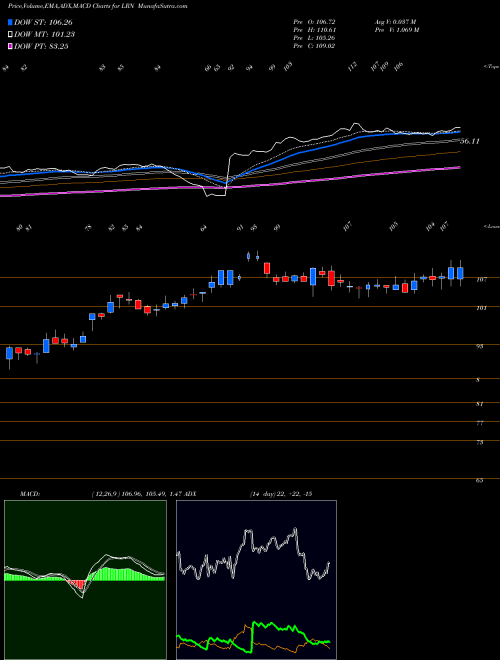Click the Pre V: 1.069 M value

pyautogui.click(x=396, y=29)
